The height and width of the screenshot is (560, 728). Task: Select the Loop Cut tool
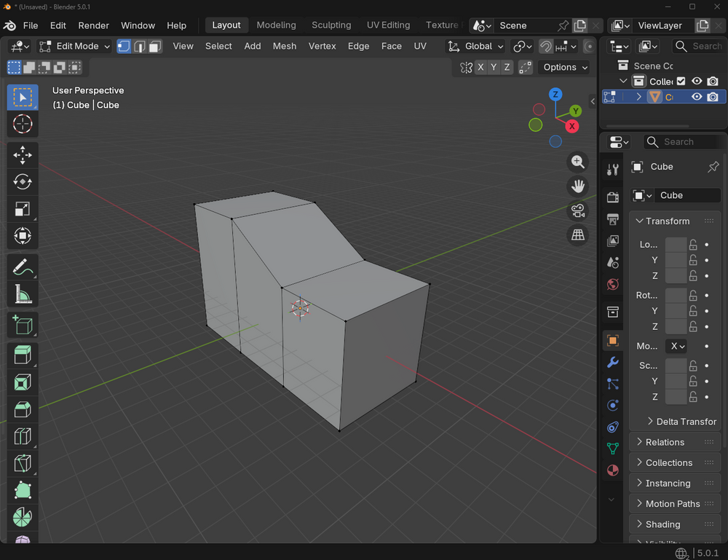click(x=23, y=436)
